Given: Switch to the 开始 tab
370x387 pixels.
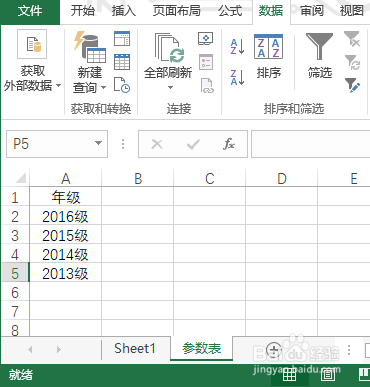Looking at the screenshot, I should [83, 11].
